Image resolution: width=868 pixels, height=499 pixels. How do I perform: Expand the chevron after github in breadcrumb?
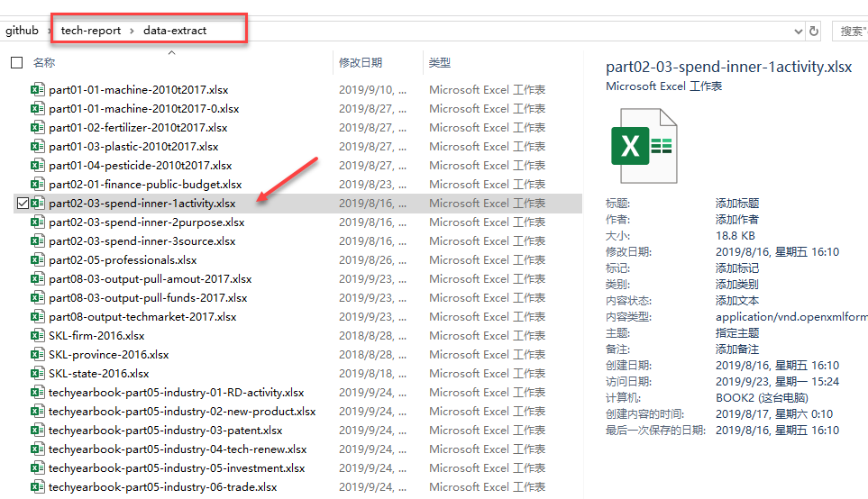coord(50,31)
